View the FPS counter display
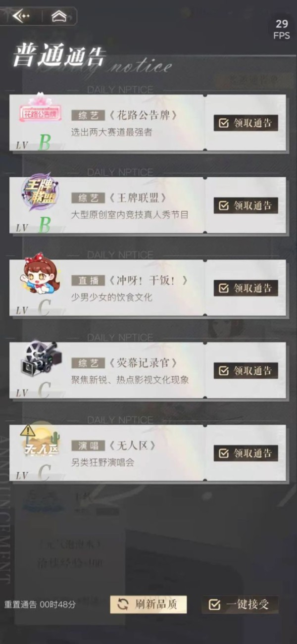This screenshot has width=297, height=644. [x=282, y=29]
